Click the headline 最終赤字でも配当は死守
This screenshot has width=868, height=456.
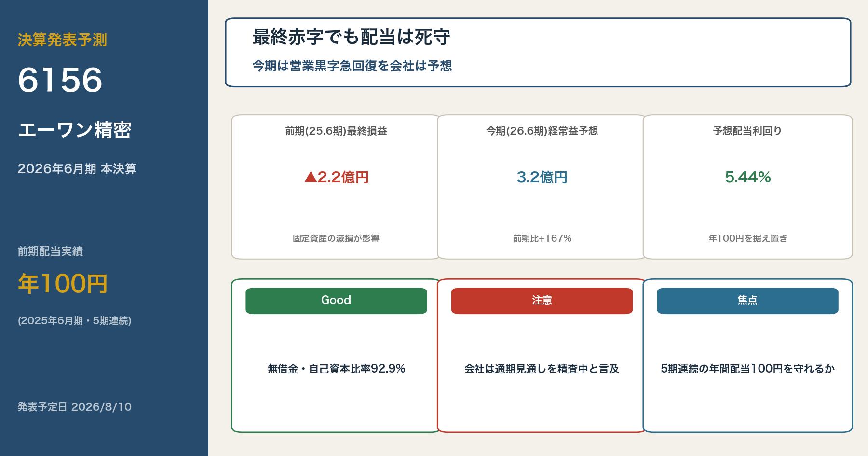352,37
